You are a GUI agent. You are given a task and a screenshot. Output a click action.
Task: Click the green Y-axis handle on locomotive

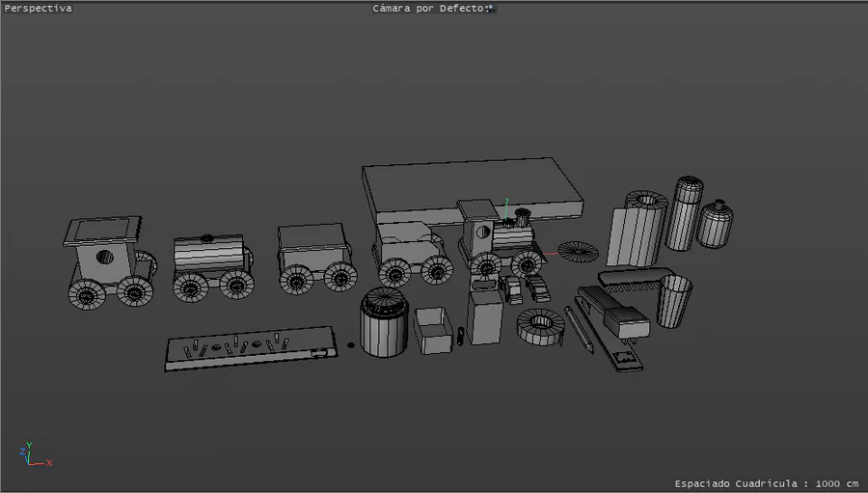506,208
